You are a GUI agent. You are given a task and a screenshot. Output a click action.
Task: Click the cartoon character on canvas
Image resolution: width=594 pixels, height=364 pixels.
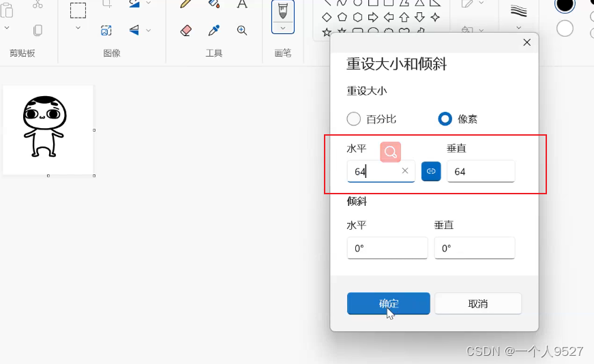click(44, 126)
